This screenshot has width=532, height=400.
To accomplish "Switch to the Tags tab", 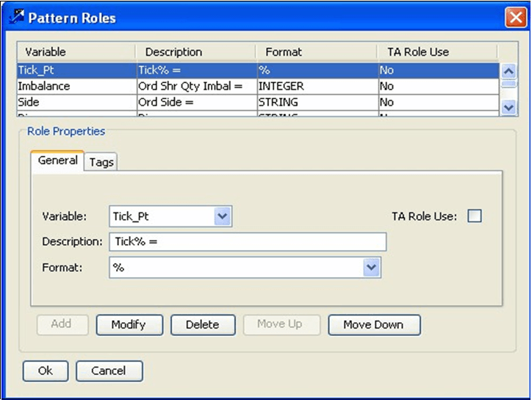I will pyautogui.click(x=101, y=162).
